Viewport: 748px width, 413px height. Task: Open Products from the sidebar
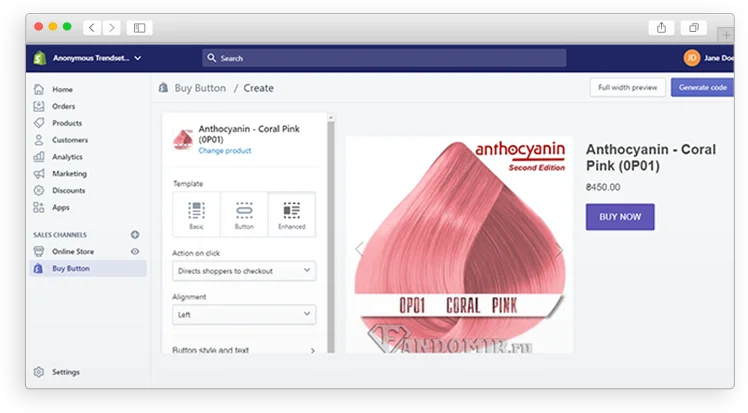67,123
